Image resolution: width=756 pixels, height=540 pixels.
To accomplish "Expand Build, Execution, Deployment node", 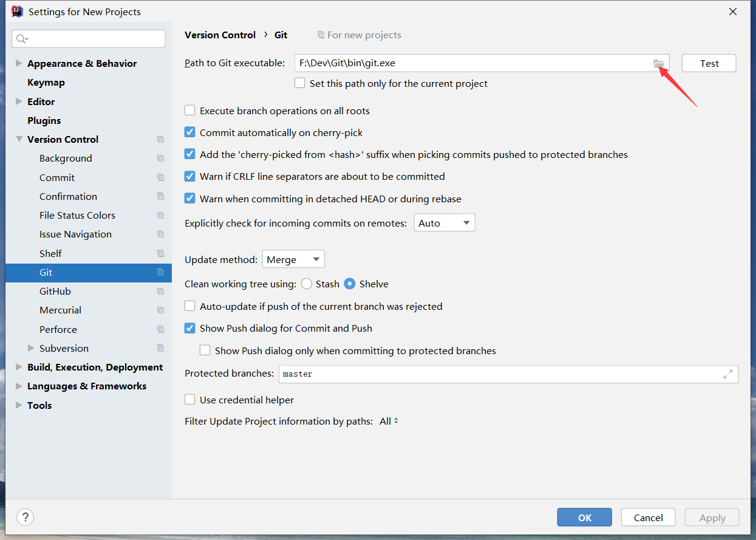I will pos(19,367).
